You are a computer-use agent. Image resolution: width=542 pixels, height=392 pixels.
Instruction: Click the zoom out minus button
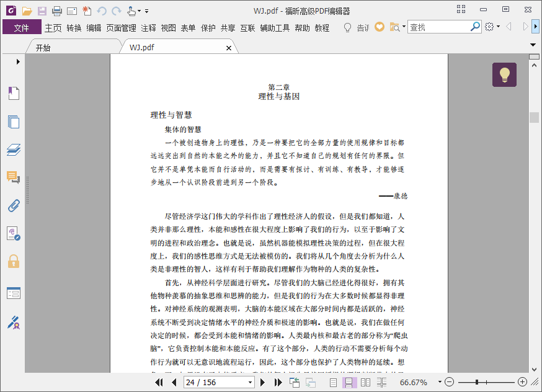[x=449, y=382]
